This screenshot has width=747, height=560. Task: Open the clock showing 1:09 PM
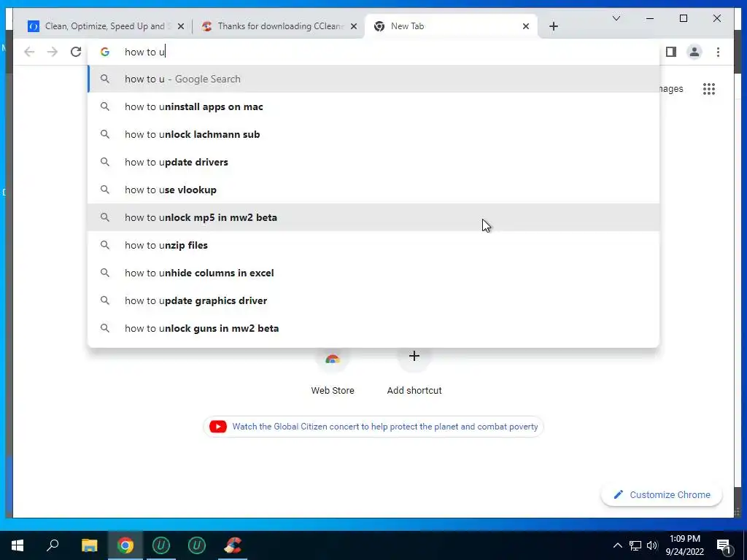[x=684, y=545]
